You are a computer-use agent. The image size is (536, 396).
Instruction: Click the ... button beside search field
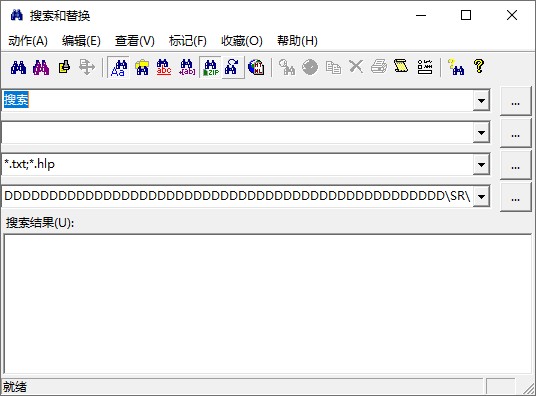[515, 101]
